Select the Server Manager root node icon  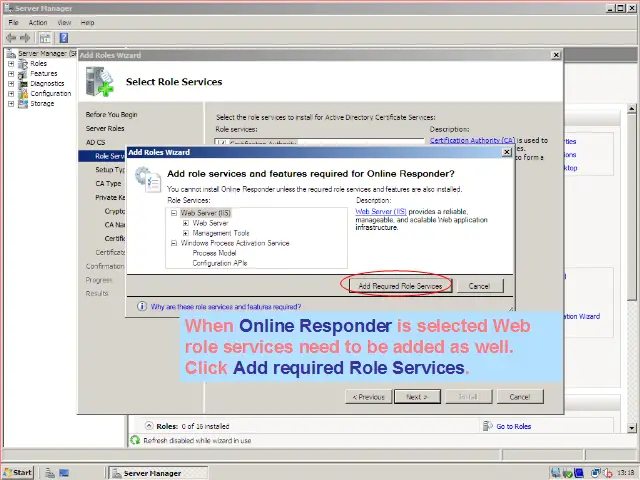coord(11,53)
